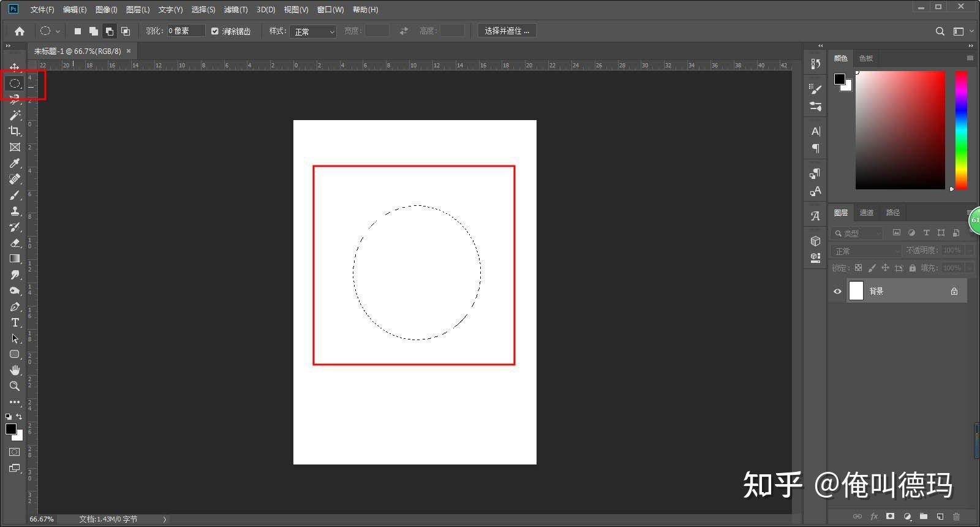Select the Crop tool
The height and width of the screenshot is (527, 980).
15,131
